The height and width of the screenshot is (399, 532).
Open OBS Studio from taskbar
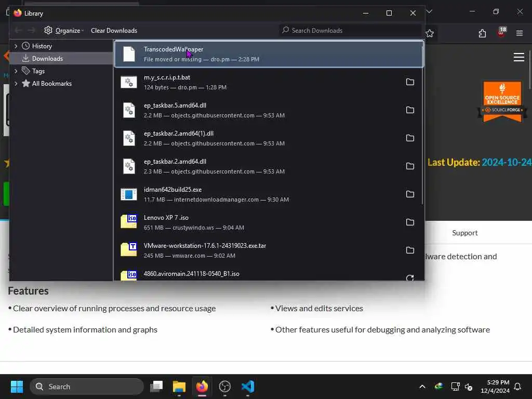[x=224, y=387]
